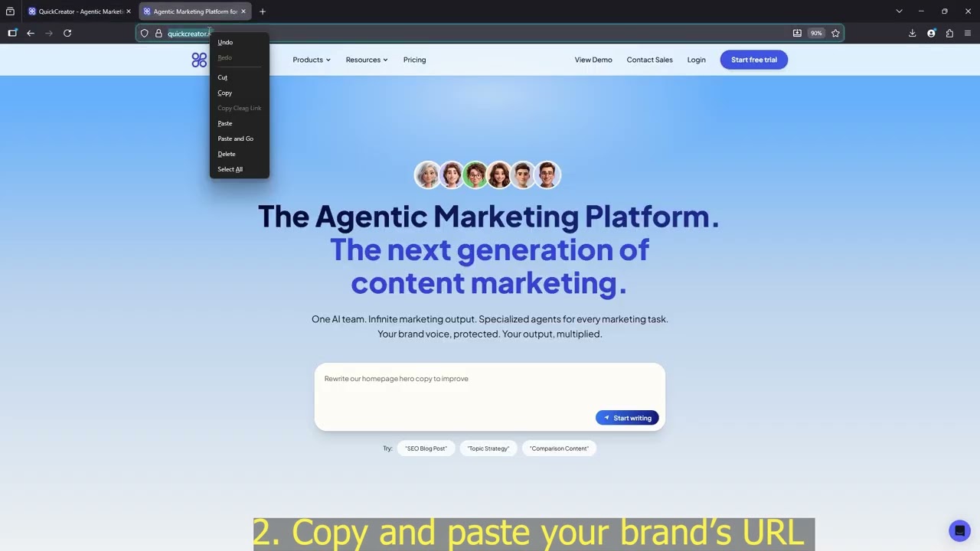Close the Agentic Marketing Platform tab
Image resolution: width=980 pixels, height=551 pixels.
(x=243, y=11)
